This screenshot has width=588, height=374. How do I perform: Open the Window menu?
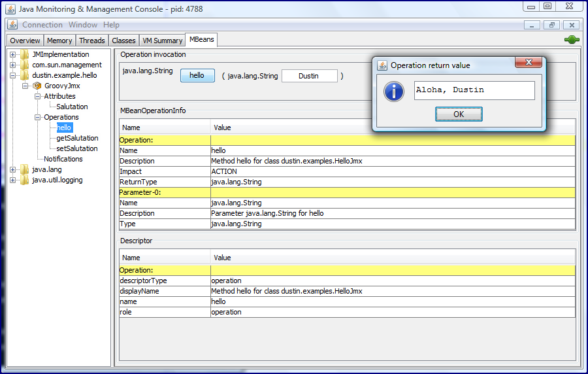[x=83, y=25]
